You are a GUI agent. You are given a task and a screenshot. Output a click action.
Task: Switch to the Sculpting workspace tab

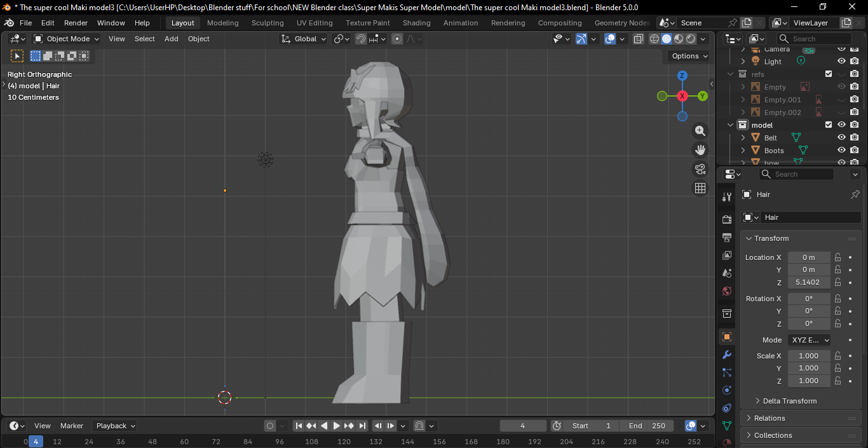(x=268, y=23)
